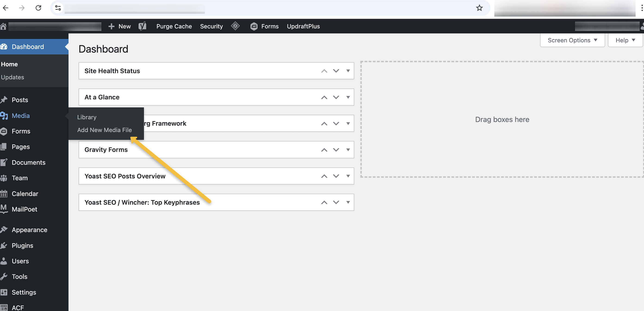Click Purge Cache in admin bar

coord(174,26)
